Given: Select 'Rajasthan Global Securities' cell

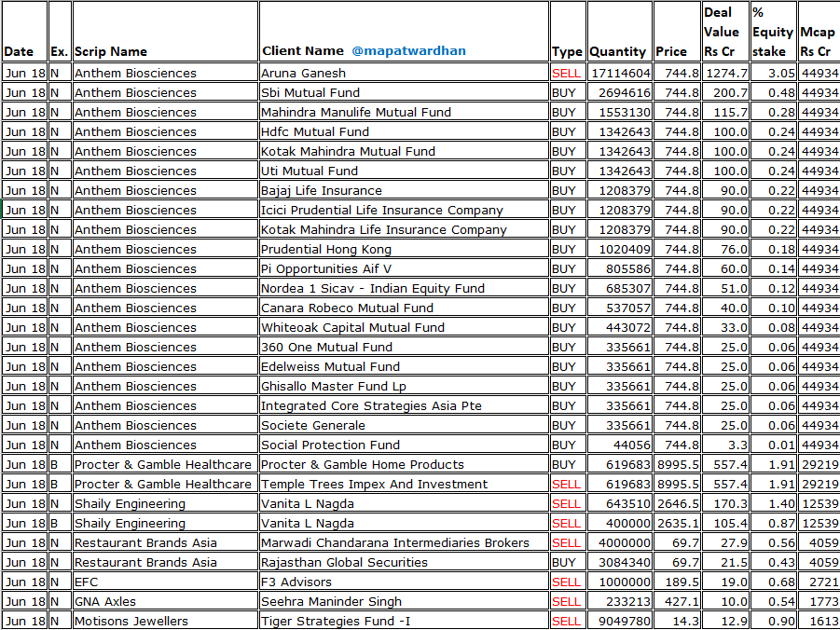Looking at the screenshot, I should [404, 562].
